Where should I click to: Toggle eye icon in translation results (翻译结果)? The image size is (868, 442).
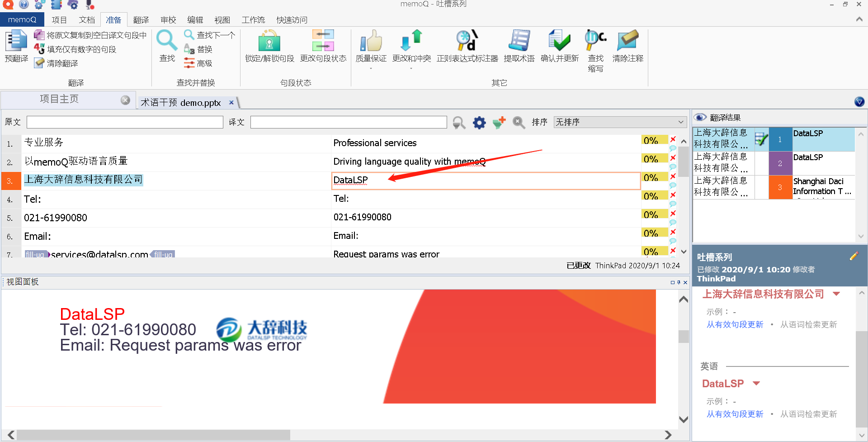point(700,117)
